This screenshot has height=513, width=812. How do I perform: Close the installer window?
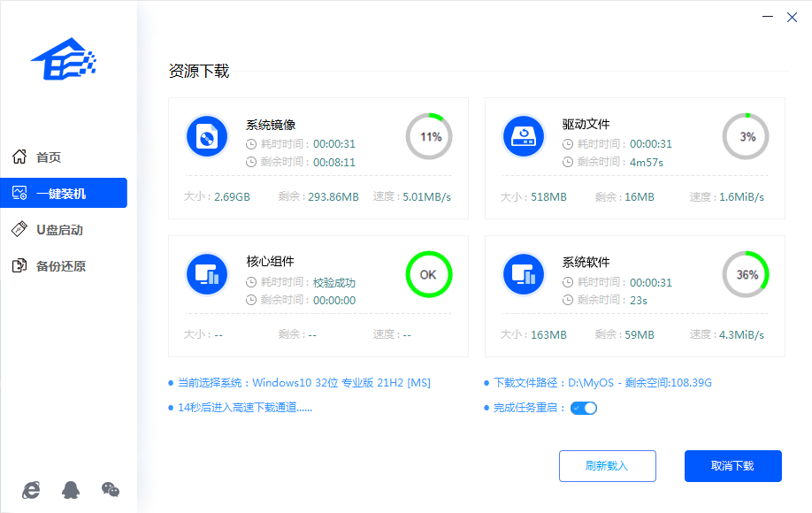(792, 17)
